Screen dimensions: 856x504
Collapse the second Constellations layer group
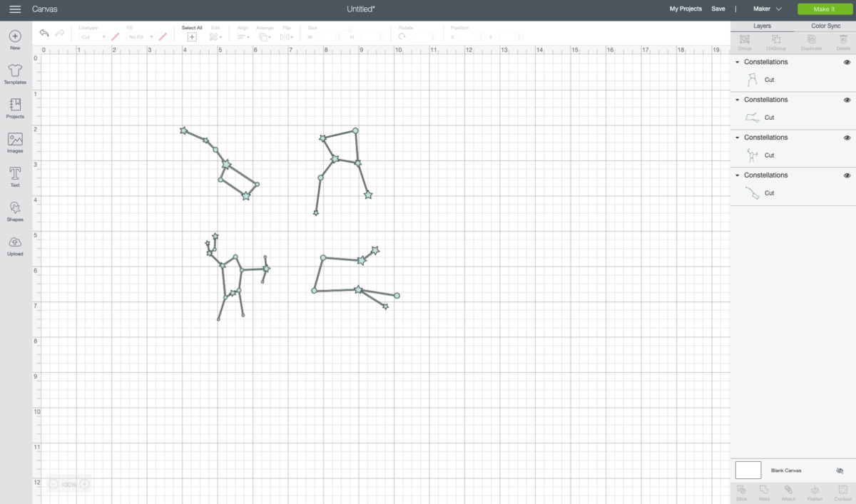tap(738, 100)
